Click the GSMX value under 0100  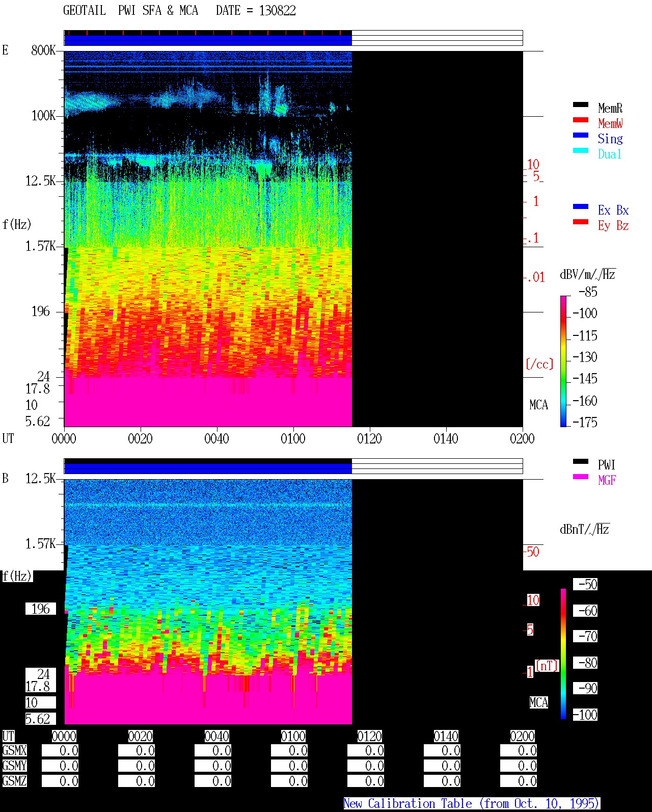(289, 750)
